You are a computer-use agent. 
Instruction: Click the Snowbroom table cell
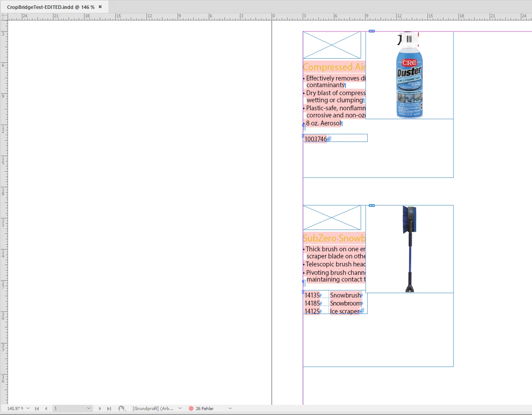[x=346, y=303]
